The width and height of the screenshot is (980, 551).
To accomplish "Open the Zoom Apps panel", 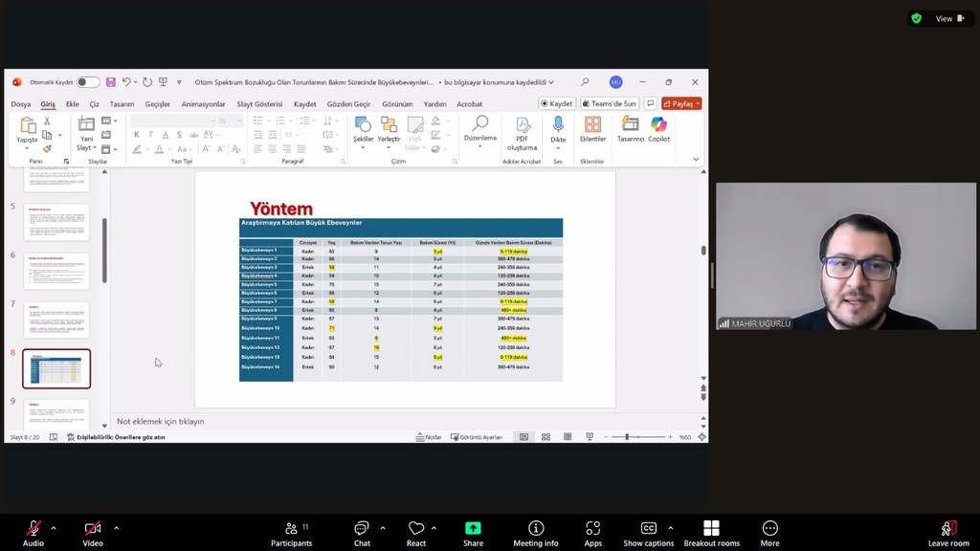I will click(x=592, y=534).
